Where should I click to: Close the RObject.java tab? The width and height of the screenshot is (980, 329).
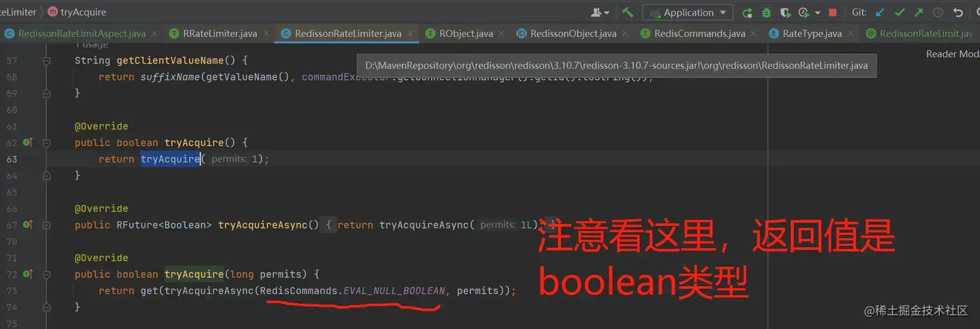coord(500,34)
